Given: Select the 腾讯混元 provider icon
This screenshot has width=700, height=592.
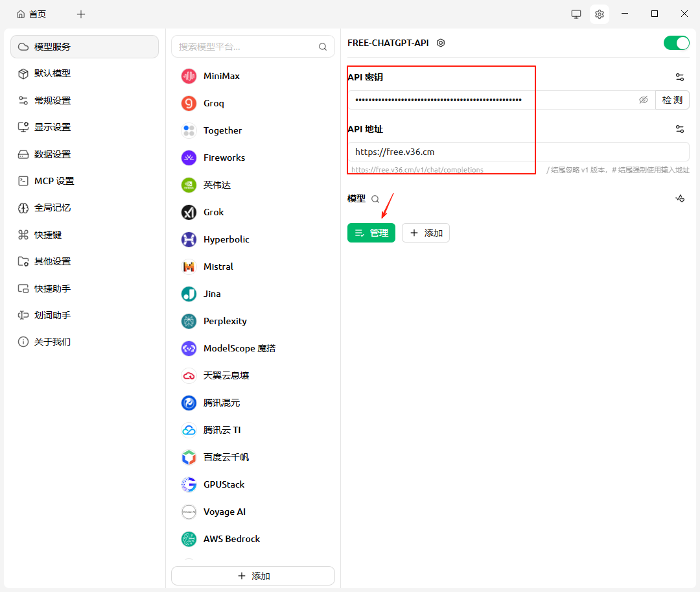Looking at the screenshot, I should pyautogui.click(x=189, y=403).
